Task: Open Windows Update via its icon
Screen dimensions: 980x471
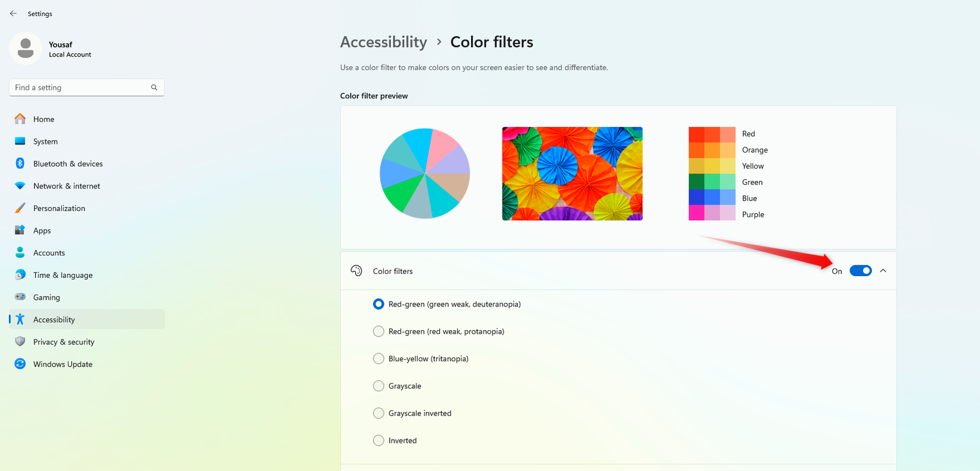Action: [20, 363]
